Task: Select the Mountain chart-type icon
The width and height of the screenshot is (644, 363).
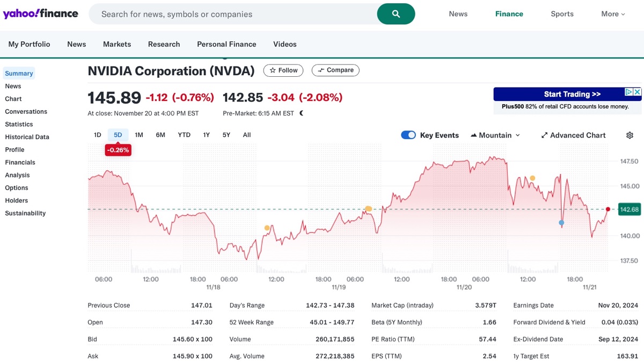Action: [x=473, y=135]
